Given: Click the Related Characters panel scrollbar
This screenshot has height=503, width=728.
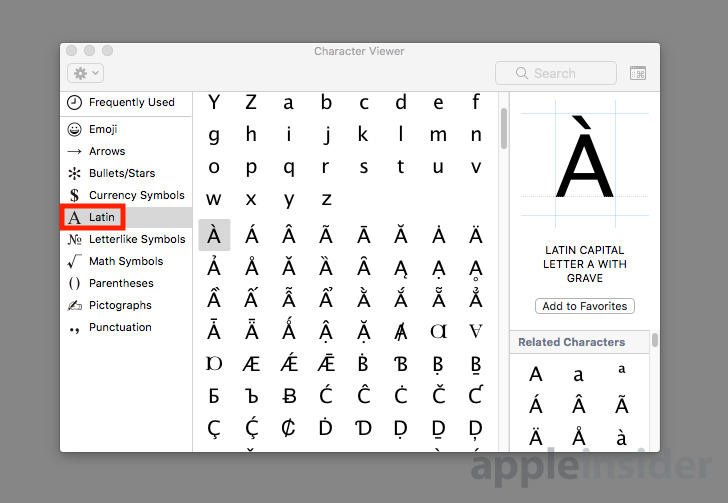Looking at the screenshot, I should 655,340.
